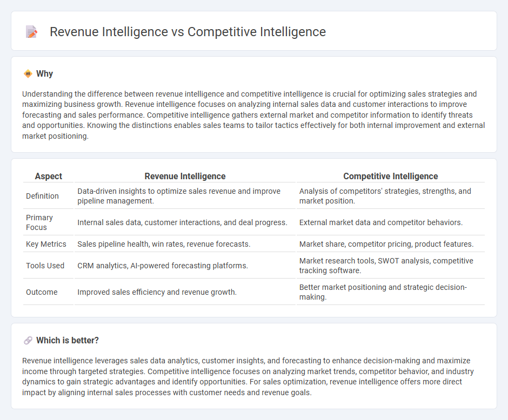
Task: Click the Why paragraph starting 'Understanding the difference'
Action: pos(253,115)
